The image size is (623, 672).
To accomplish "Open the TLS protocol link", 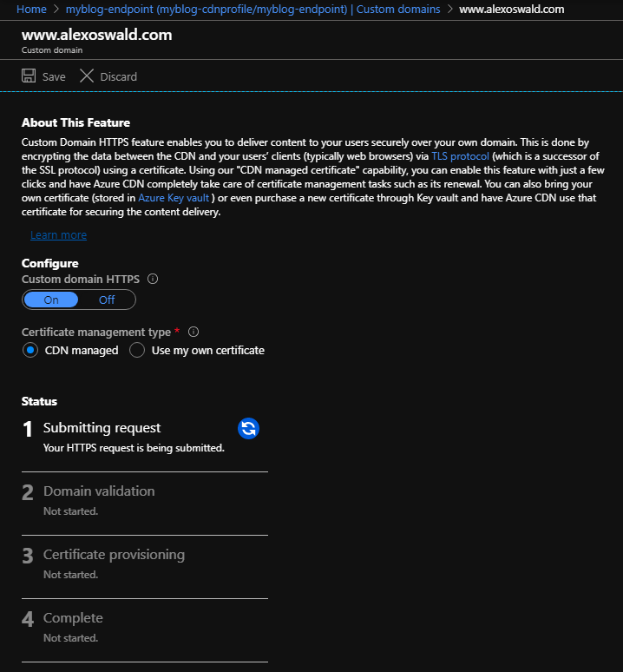I will tap(460, 156).
